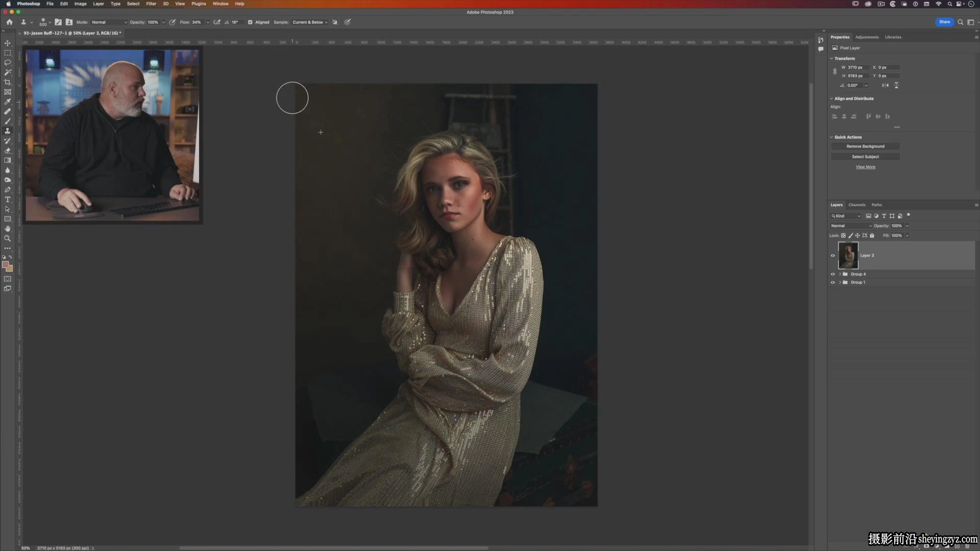Image resolution: width=980 pixels, height=551 pixels.
Task: Select the Layer 3 thumbnail
Action: 848,256
